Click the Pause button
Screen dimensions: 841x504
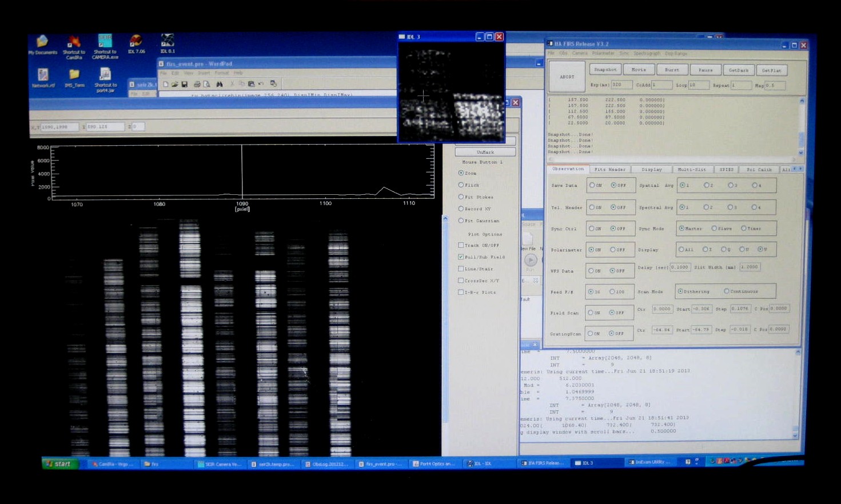pyautogui.click(x=706, y=70)
